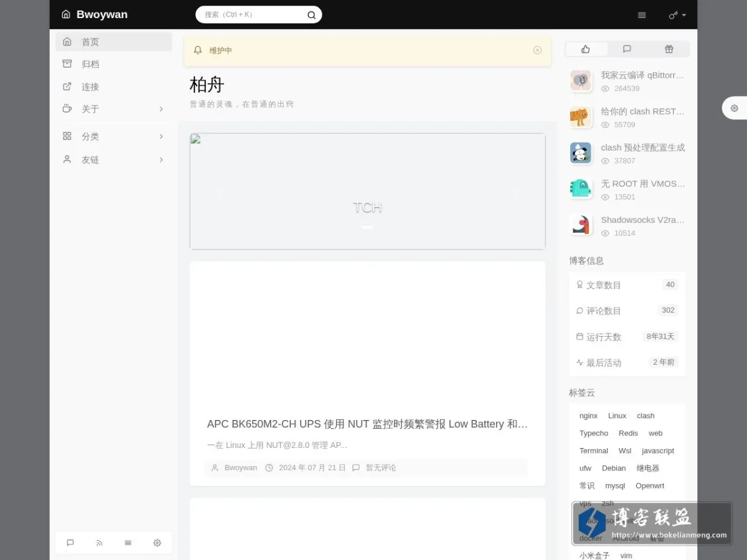
Task: Click the 运行天数 value 8年31天
Action: [660, 336]
